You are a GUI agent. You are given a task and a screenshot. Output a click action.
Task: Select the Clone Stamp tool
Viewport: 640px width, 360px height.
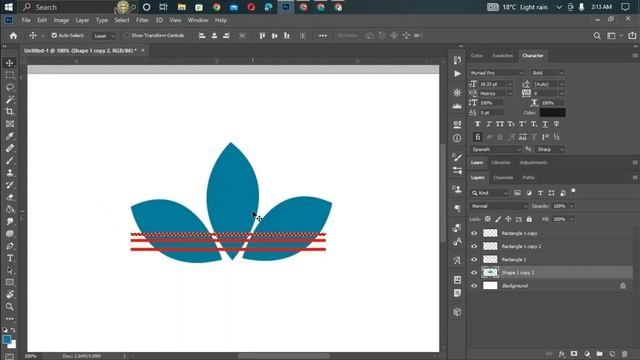pos(10,173)
